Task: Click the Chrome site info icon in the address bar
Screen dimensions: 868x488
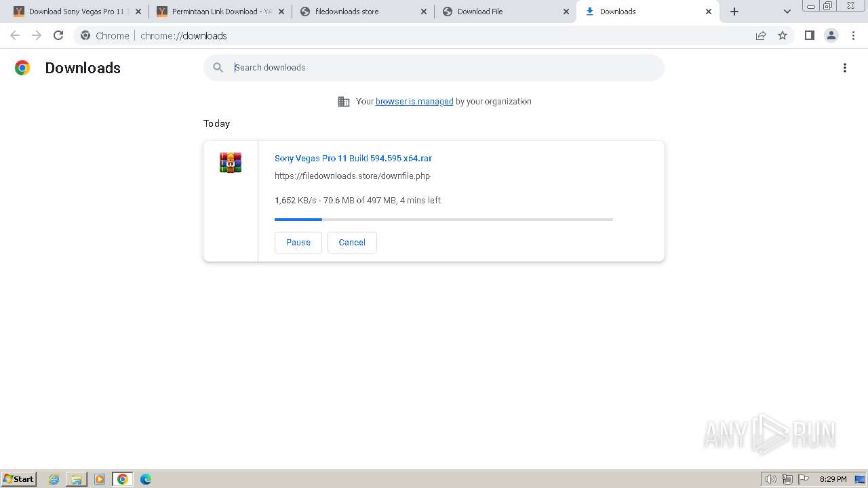Action: [x=85, y=35]
